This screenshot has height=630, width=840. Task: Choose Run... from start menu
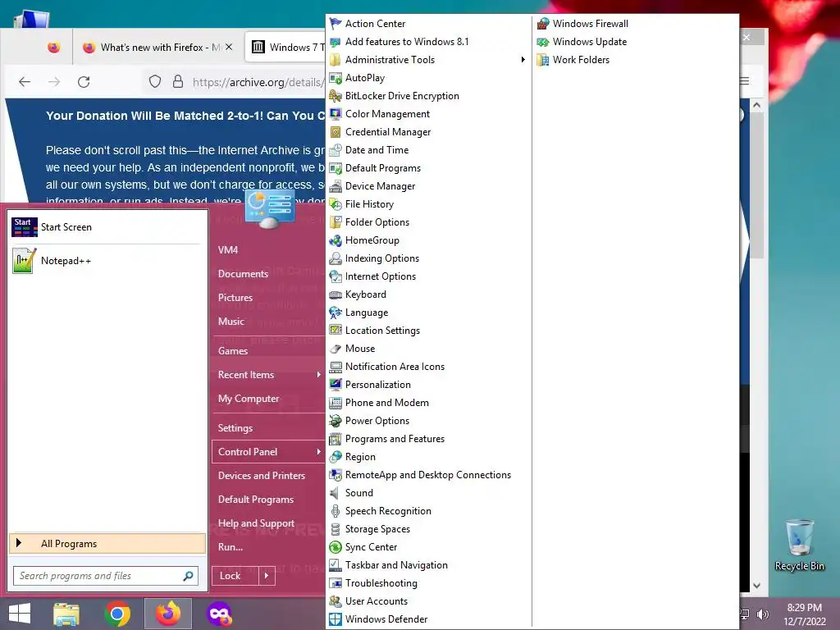[x=231, y=547]
